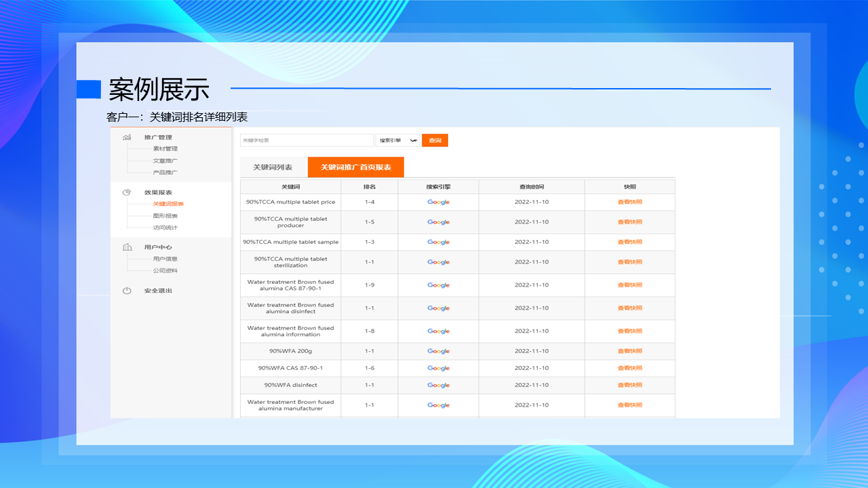Open 访问统计 in the sidebar
868x488 pixels.
click(165, 228)
